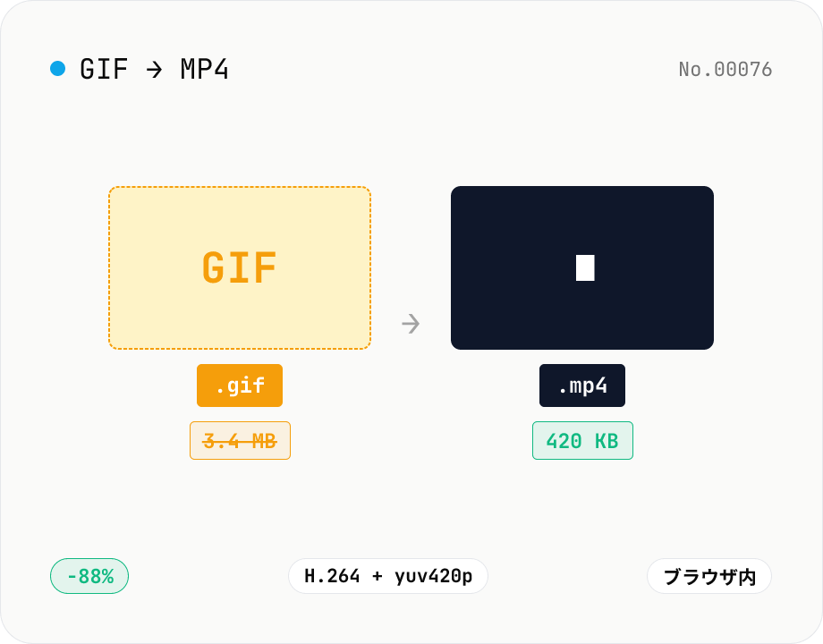The image size is (823, 644).
Task: Click the gray arrow between the two preview boxes
Action: (x=411, y=324)
